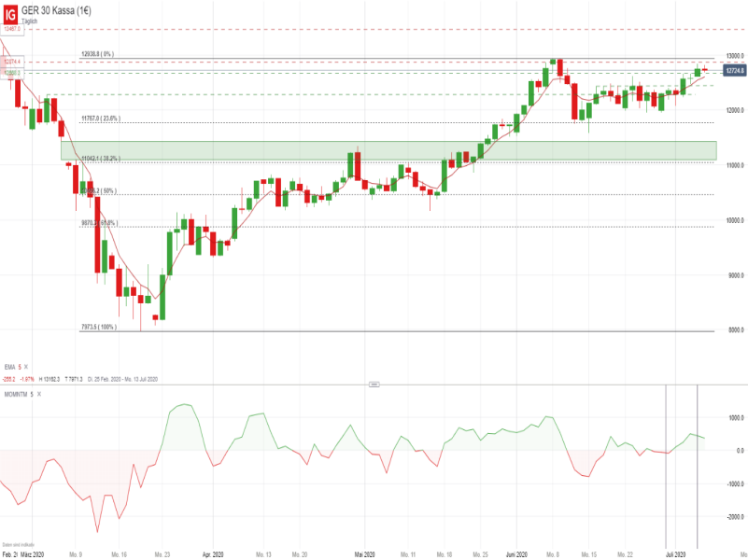748x560 pixels.
Task: Click the -2000.0 momentum axis label
Action: (x=735, y=517)
